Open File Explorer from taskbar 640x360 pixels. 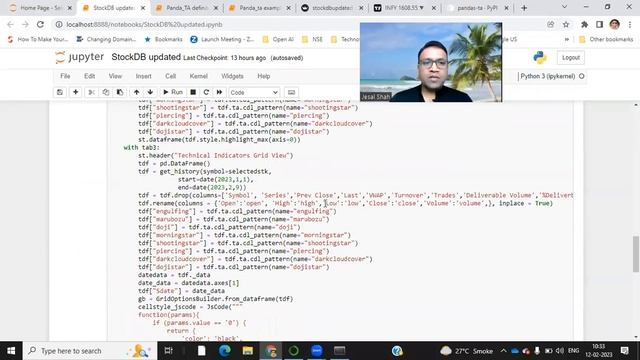248,351
